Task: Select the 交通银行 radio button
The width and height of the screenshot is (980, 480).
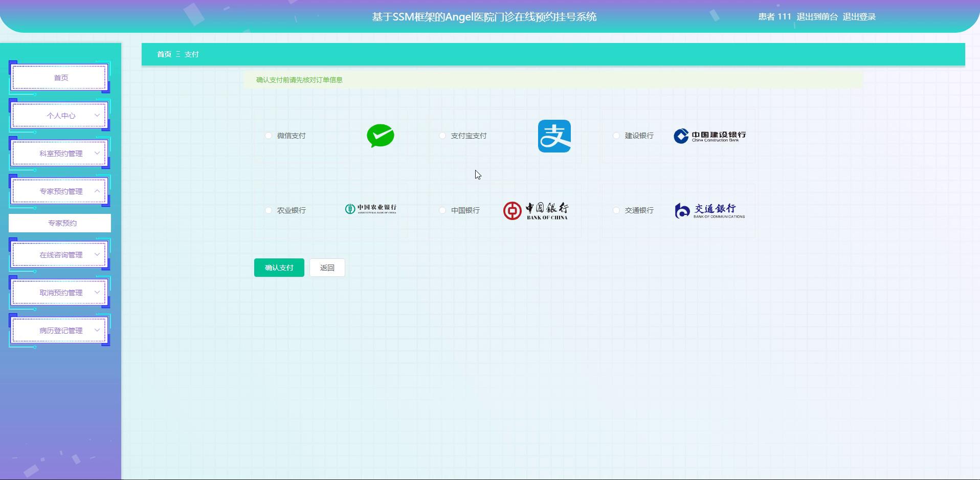Action: 616,210
